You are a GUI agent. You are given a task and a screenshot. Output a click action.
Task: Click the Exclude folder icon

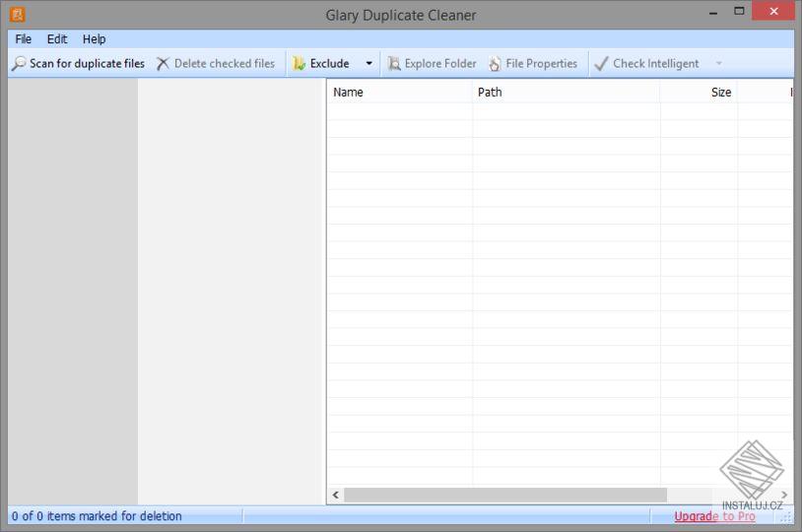(x=299, y=63)
